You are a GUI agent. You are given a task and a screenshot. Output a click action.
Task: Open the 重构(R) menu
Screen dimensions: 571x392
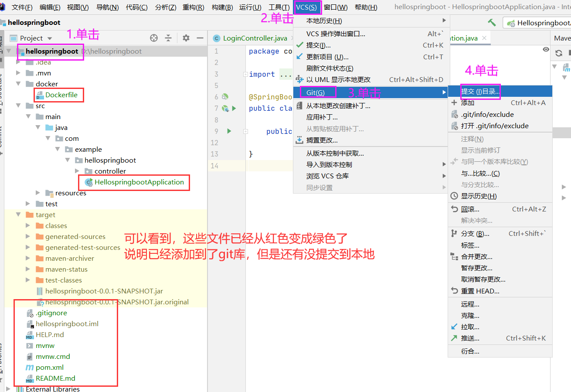coord(193,7)
